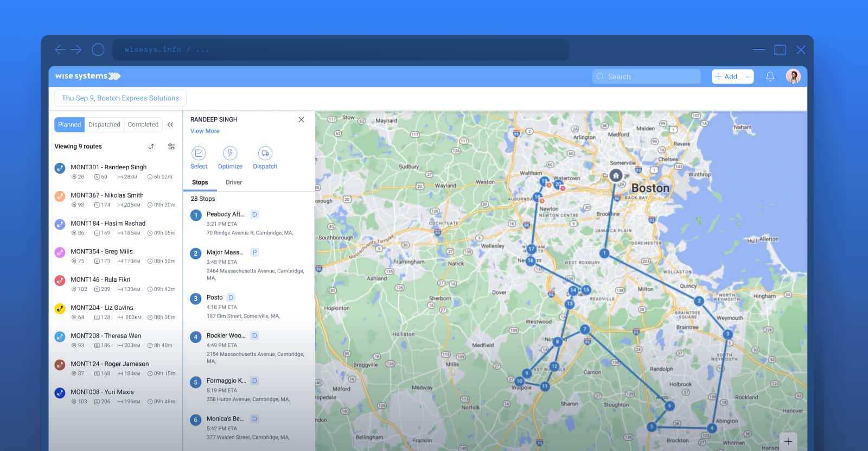Click map stop marker 7 near Westwood

pos(584,329)
